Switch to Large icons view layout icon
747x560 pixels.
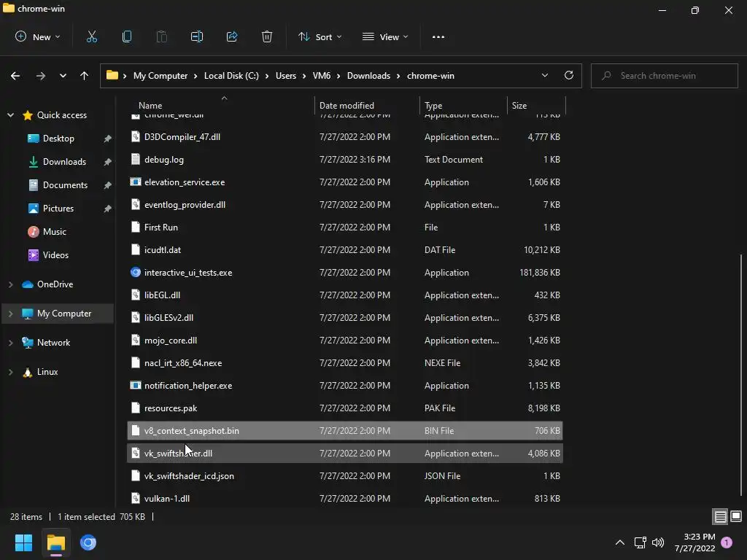click(736, 516)
